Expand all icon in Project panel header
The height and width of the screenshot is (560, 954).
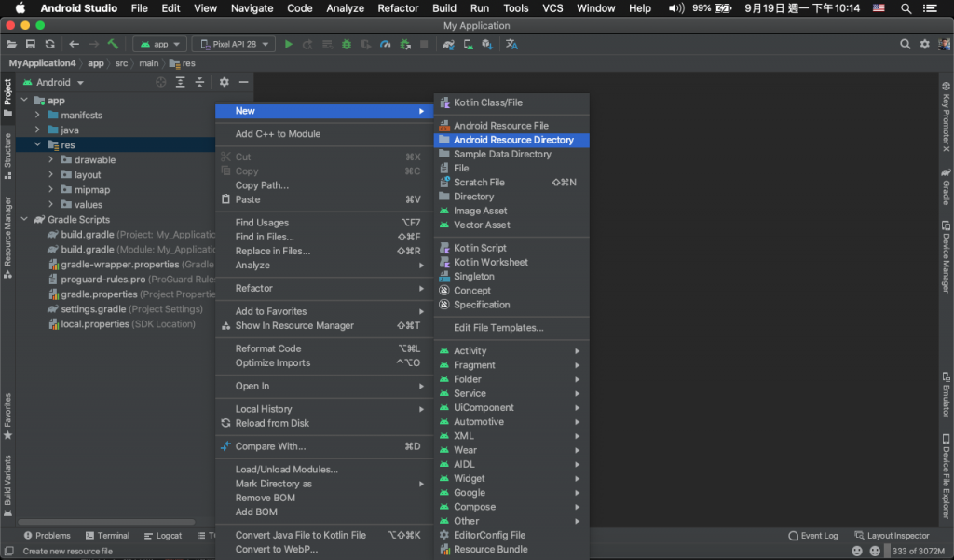(180, 82)
